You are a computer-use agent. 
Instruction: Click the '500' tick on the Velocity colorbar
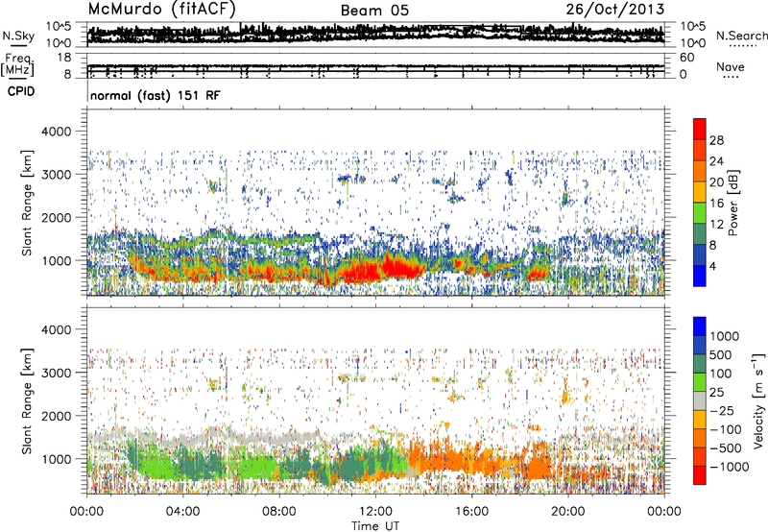coord(722,354)
